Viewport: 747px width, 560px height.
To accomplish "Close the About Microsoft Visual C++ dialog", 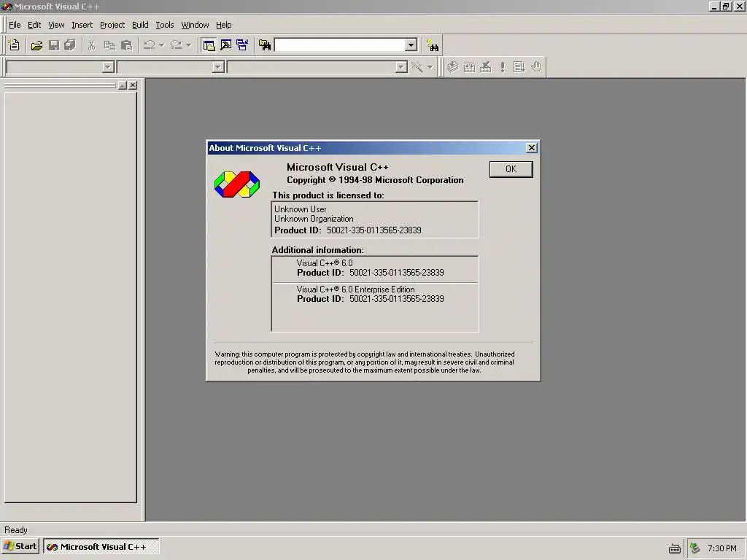I will pos(532,147).
